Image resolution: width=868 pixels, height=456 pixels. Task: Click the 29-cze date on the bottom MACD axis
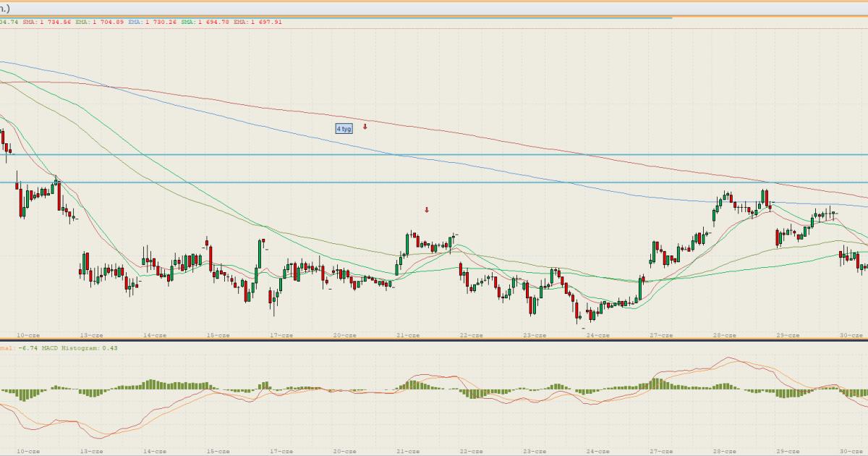click(x=788, y=451)
